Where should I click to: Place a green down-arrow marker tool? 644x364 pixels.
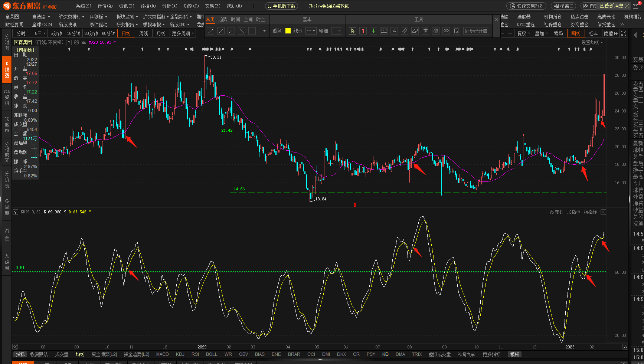[x=373, y=31]
